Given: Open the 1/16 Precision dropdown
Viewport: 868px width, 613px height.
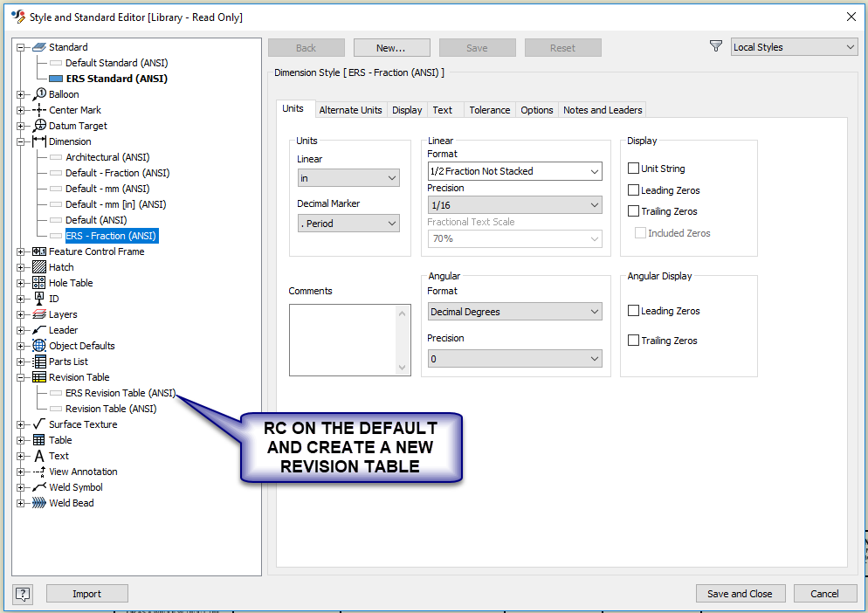Looking at the screenshot, I should point(515,205).
